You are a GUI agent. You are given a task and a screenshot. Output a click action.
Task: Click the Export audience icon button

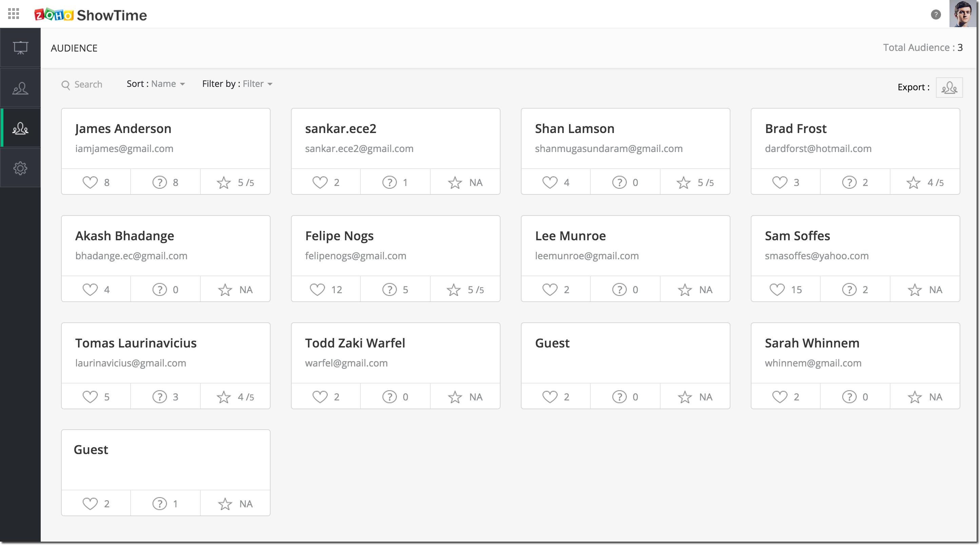949,88
